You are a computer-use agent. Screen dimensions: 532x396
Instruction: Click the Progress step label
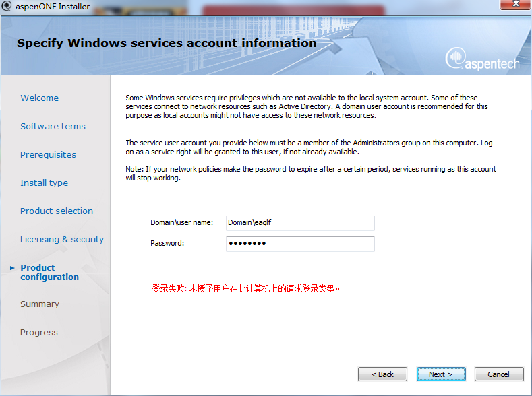[39, 333]
